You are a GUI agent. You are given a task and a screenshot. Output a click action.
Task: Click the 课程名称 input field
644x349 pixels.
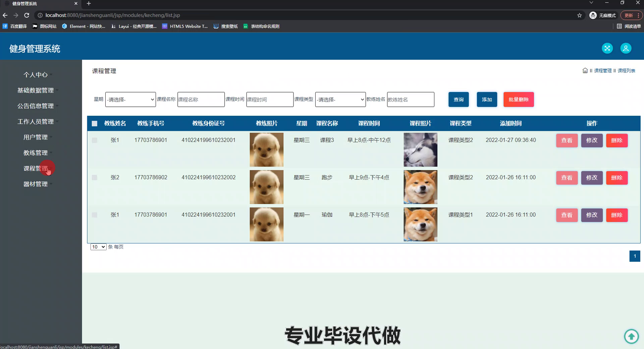pyautogui.click(x=201, y=99)
